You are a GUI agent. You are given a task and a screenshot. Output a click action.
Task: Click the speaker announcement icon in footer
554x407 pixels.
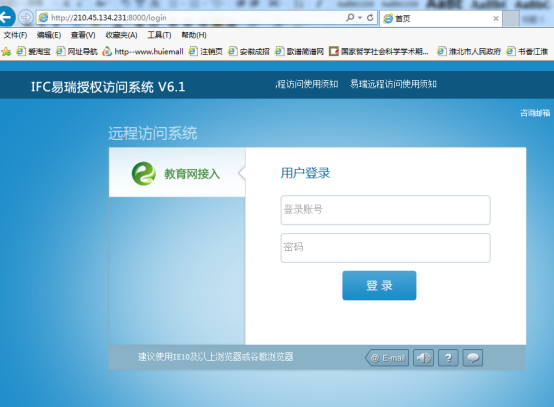coord(423,358)
